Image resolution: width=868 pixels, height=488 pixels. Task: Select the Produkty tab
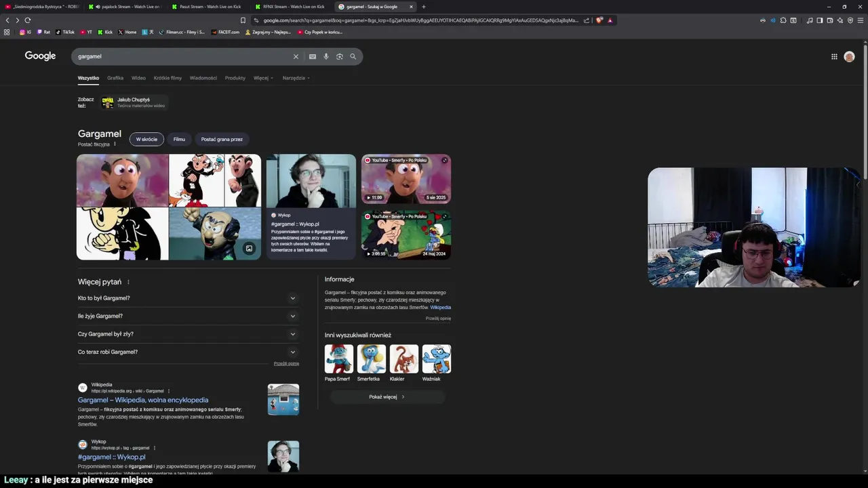click(235, 78)
